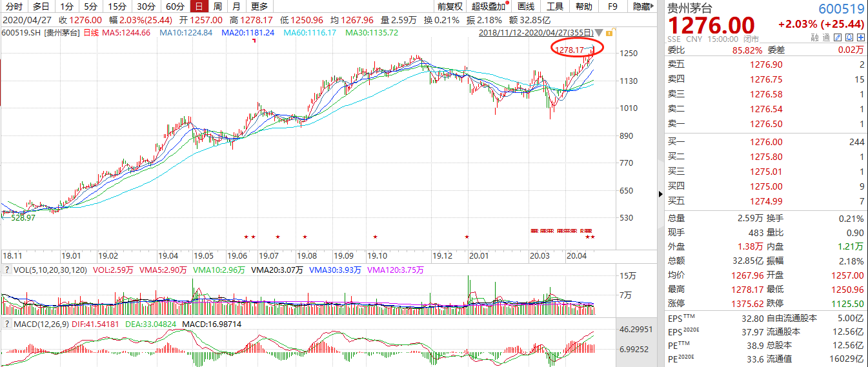Open the 更多 more periods menu

pyautogui.click(x=259, y=6)
